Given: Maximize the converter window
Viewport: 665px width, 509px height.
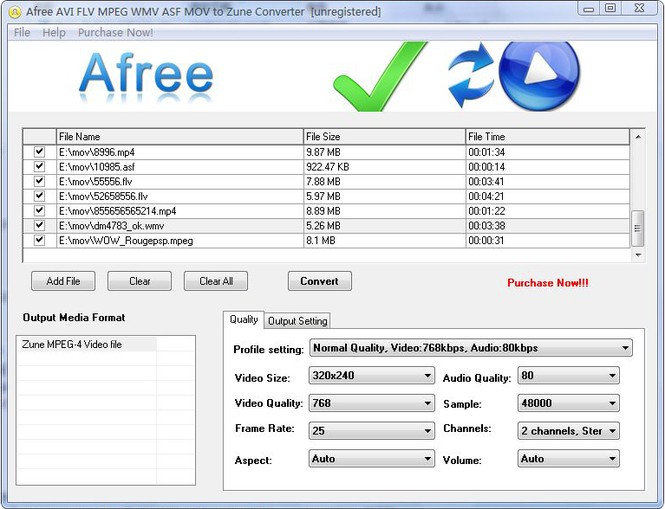Looking at the screenshot, I should click(610, 8).
